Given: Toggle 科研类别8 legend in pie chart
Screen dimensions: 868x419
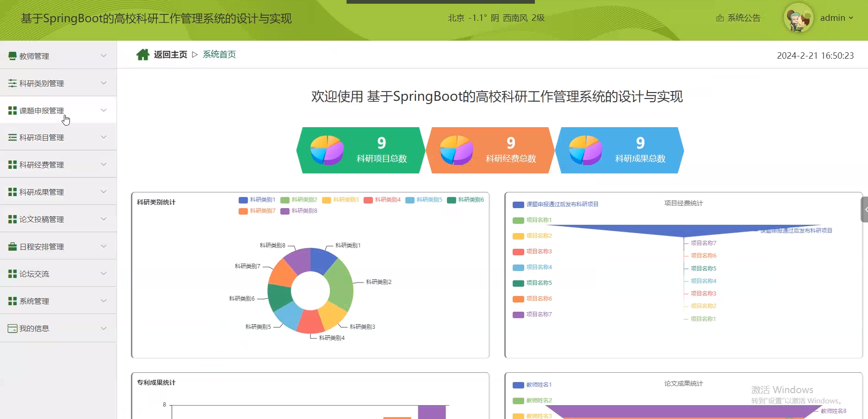Looking at the screenshot, I should tap(298, 211).
